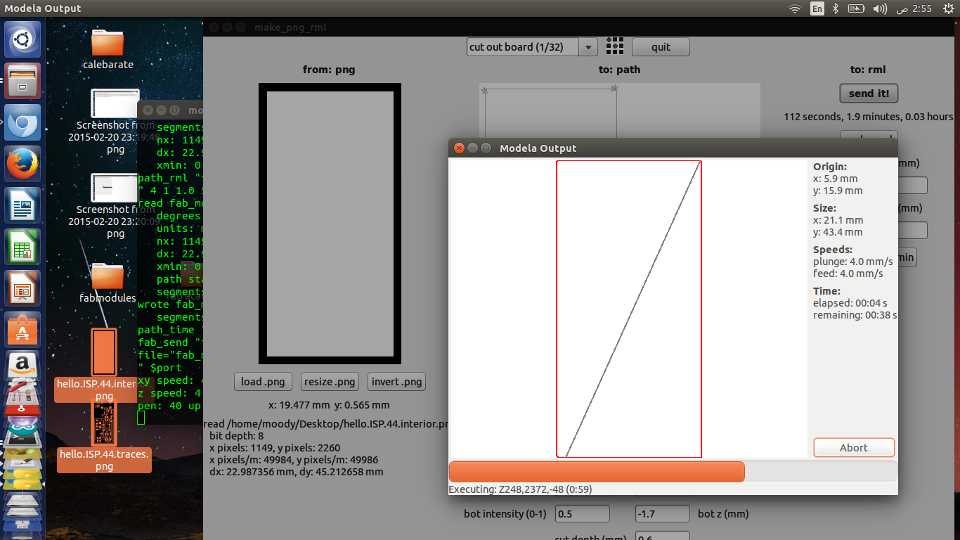Viewport: 960px width, 540px height.
Task: Open the clock showing 2:55
Action: [914, 9]
